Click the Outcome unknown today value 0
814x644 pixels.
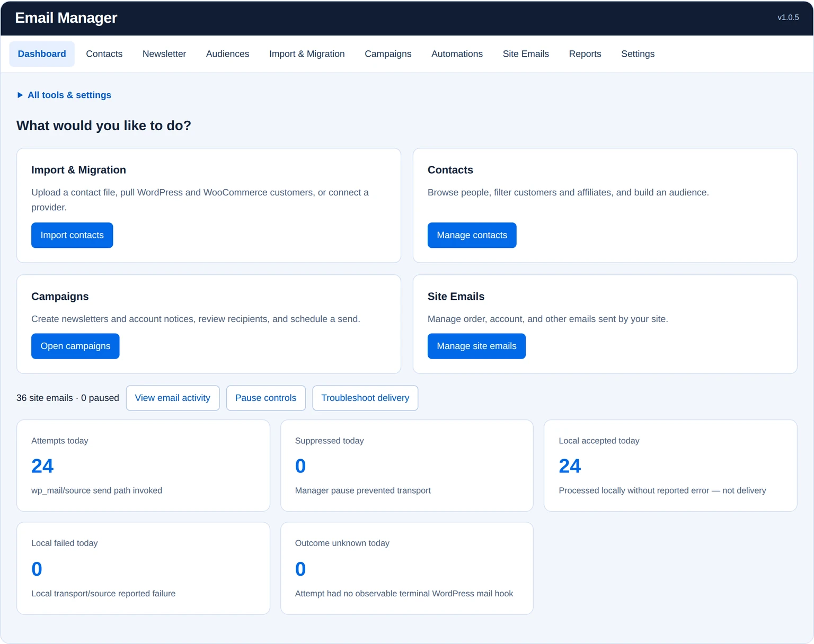point(300,569)
